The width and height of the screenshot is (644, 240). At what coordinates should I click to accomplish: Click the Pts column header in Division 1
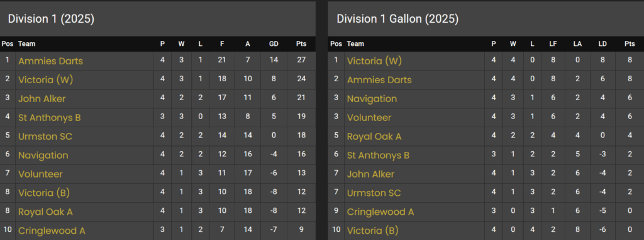(x=301, y=43)
